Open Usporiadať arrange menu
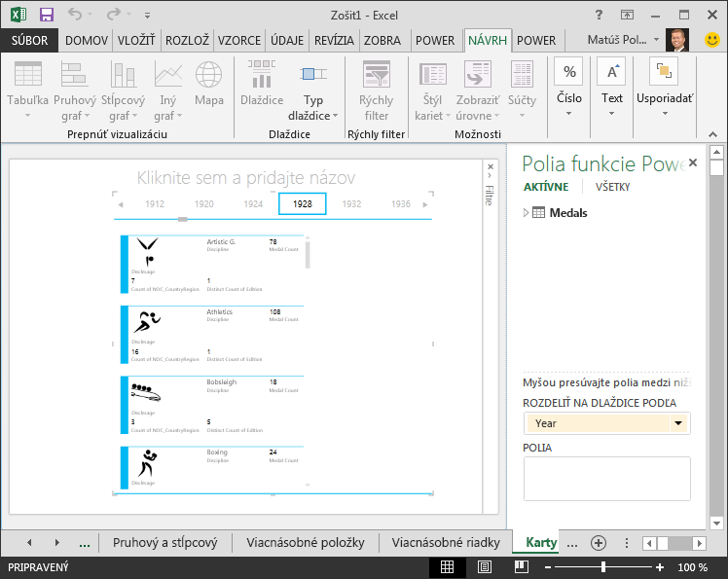This screenshot has width=728, height=579. coord(665,88)
